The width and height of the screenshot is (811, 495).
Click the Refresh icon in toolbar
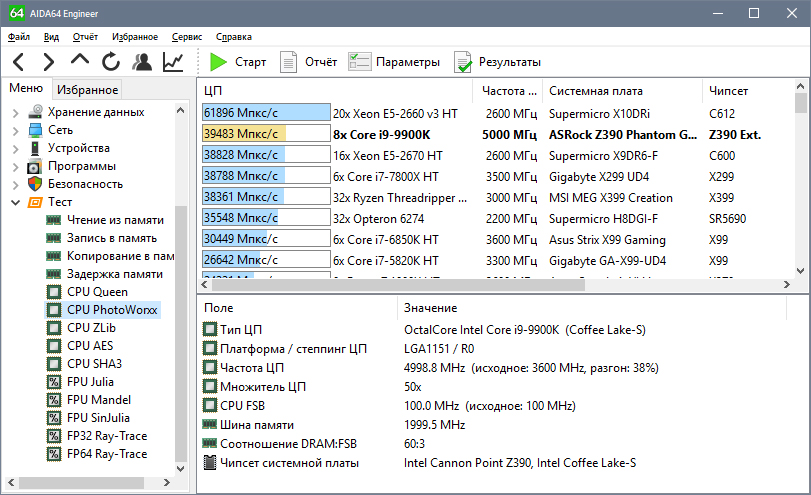pos(110,62)
